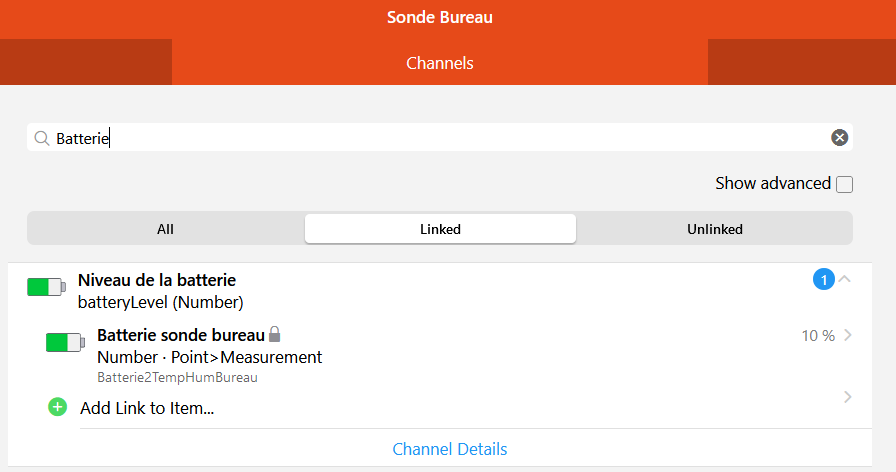This screenshot has width=896, height=472.
Task: Click the Show advanced label
Action: pyautogui.click(x=773, y=183)
